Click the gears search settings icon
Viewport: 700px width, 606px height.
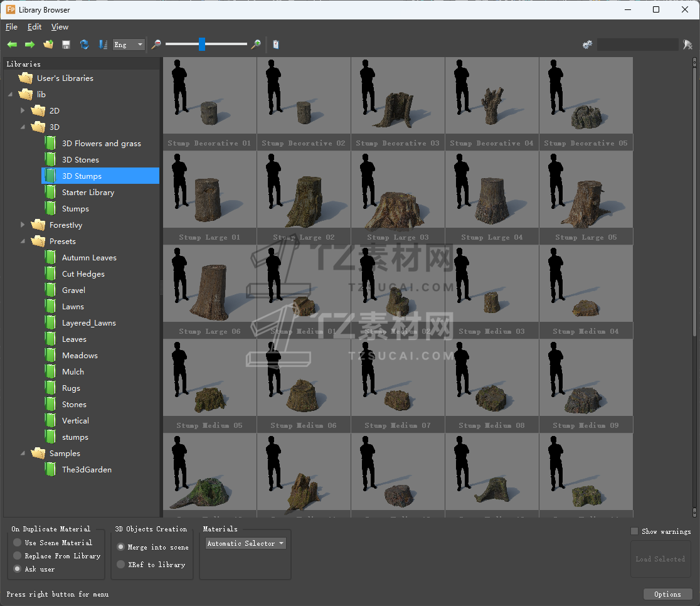(x=587, y=45)
